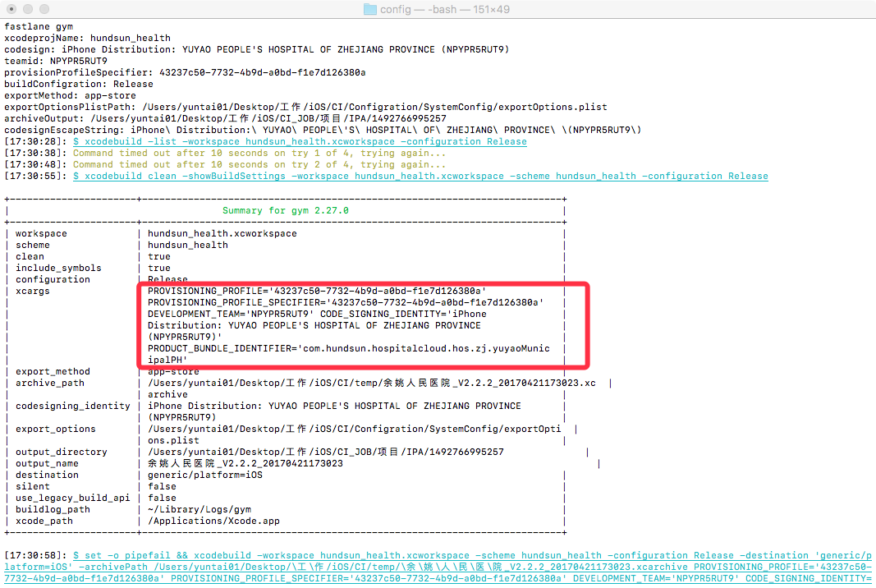Click the "Summary for gym 2.27.0" heading
876x588 pixels.
pyautogui.click(x=286, y=211)
